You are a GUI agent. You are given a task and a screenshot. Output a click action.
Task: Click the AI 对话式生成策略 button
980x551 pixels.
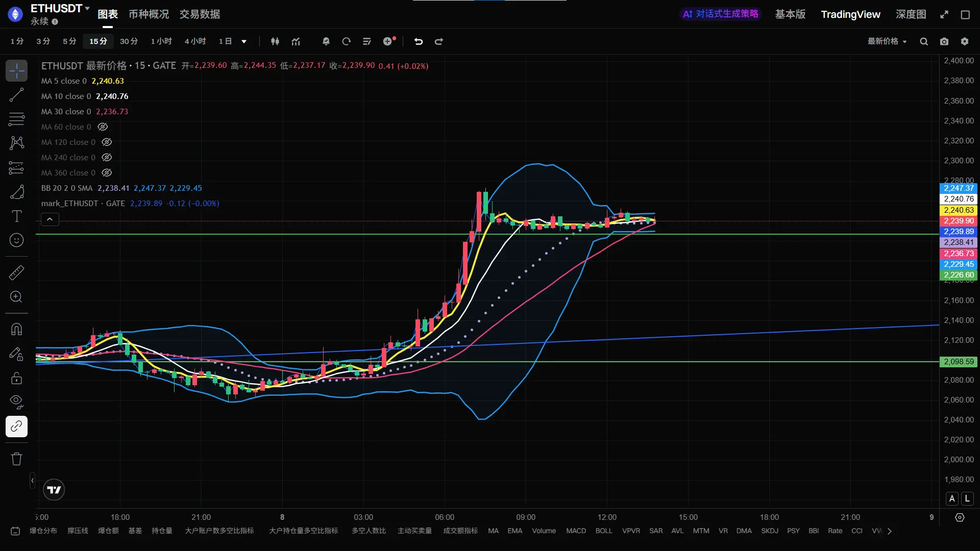(x=721, y=14)
